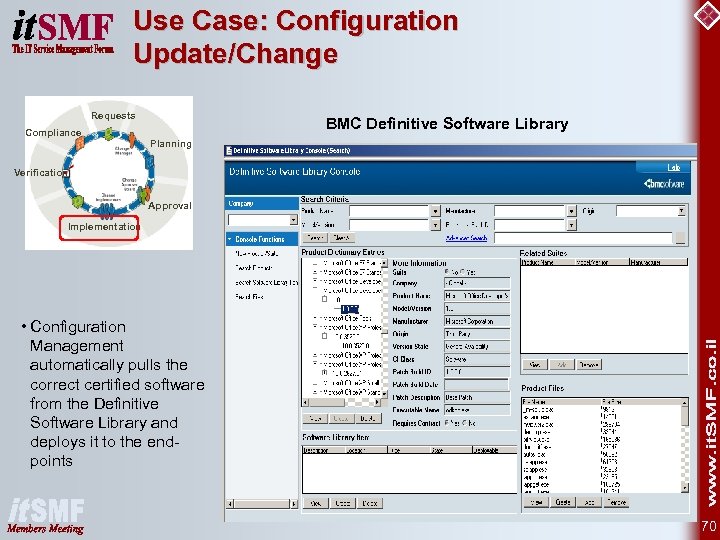
Task: Click the Related Suites Product Name column header
Action: (548, 262)
